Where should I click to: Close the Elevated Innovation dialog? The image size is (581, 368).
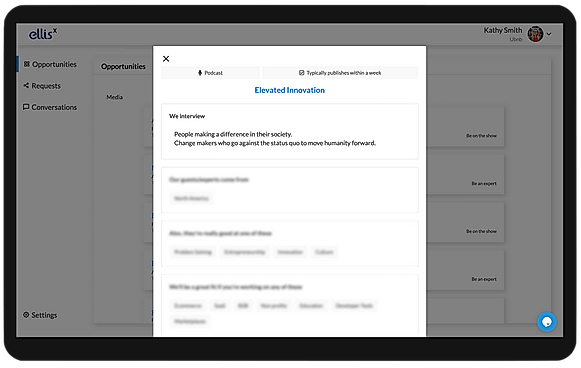[166, 59]
